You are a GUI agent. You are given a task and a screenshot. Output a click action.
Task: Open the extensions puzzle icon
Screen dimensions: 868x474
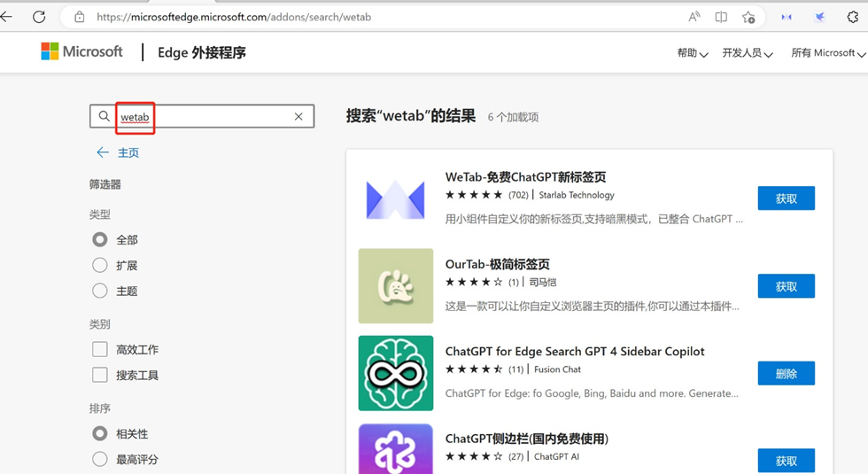coord(852,17)
